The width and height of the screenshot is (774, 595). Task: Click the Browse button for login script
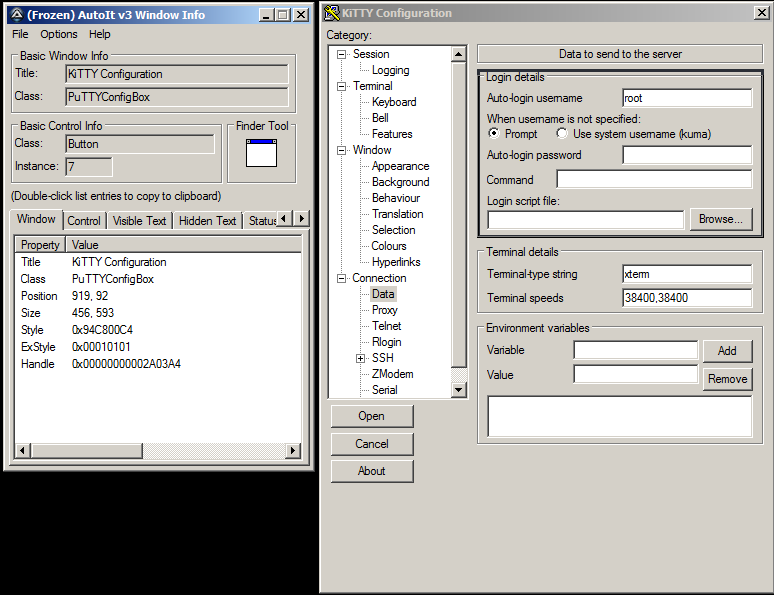(x=720, y=219)
